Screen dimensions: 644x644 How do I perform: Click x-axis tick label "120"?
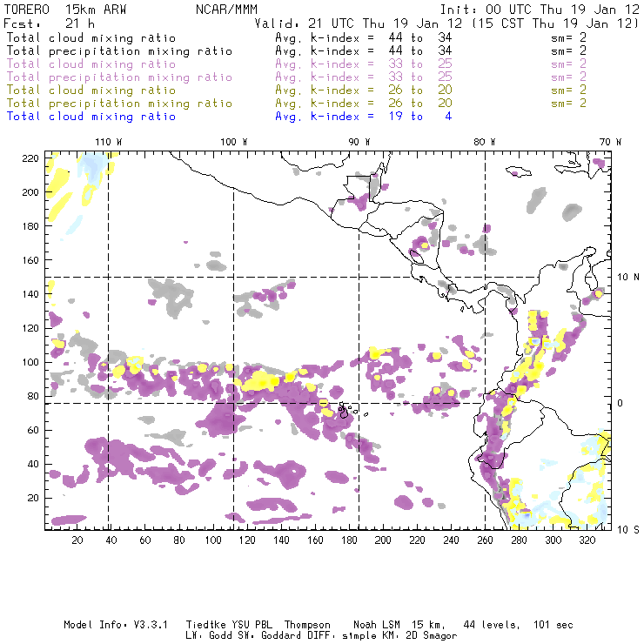point(247,540)
